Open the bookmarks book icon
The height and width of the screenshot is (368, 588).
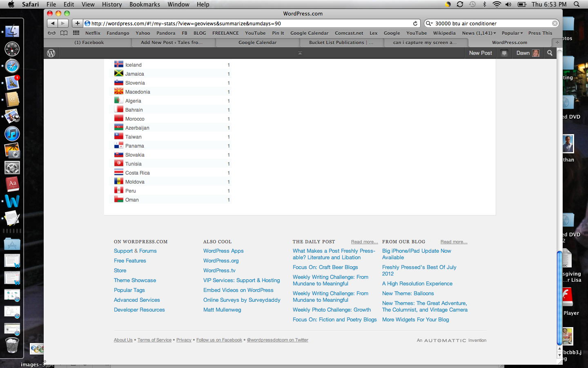click(64, 33)
